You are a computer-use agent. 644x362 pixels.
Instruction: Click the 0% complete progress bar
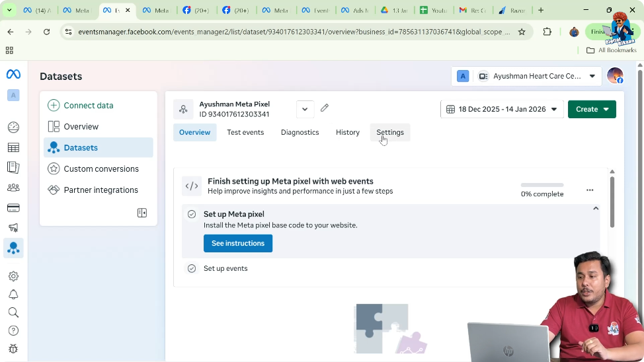coord(542,185)
